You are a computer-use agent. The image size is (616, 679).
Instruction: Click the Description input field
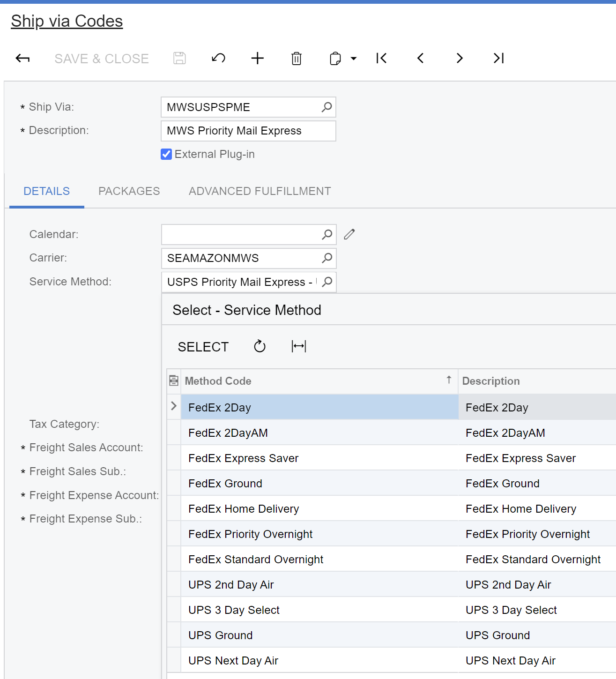click(248, 131)
